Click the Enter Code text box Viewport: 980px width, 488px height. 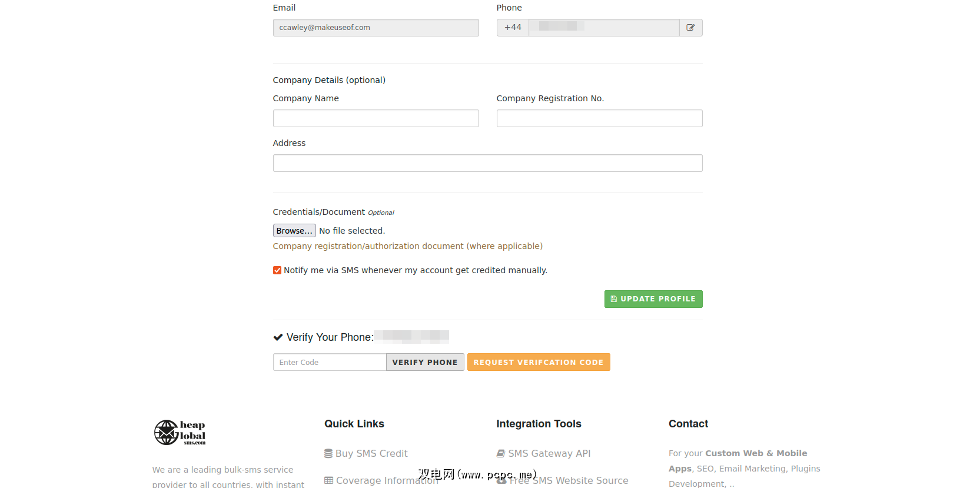(x=330, y=362)
